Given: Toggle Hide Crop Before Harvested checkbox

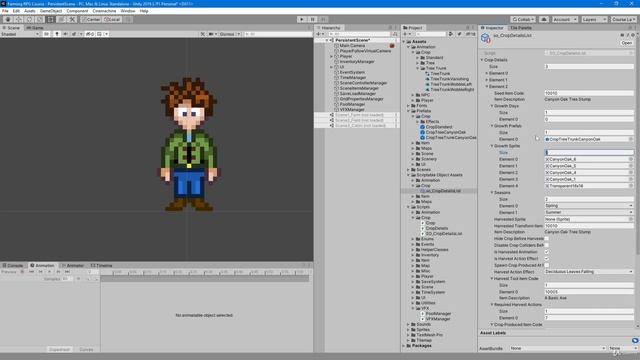Looking at the screenshot, I should click(x=547, y=238).
